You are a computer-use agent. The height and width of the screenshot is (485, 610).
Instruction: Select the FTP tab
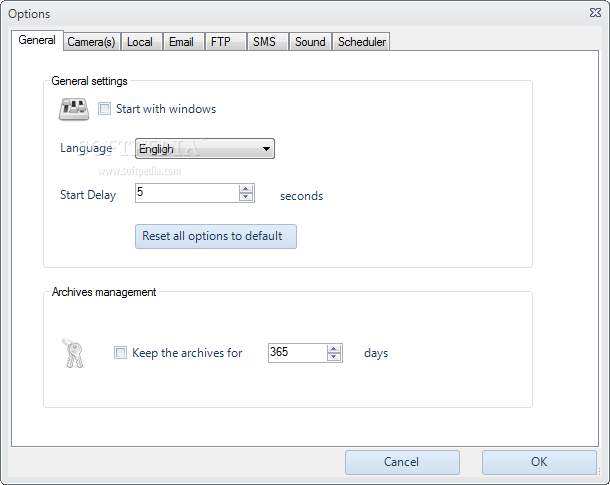coord(221,42)
